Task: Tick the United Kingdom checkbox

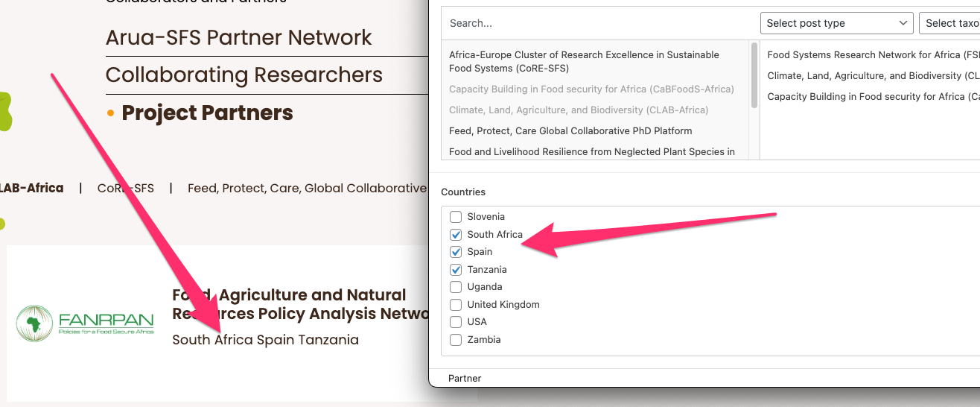Action: coord(456,305)
